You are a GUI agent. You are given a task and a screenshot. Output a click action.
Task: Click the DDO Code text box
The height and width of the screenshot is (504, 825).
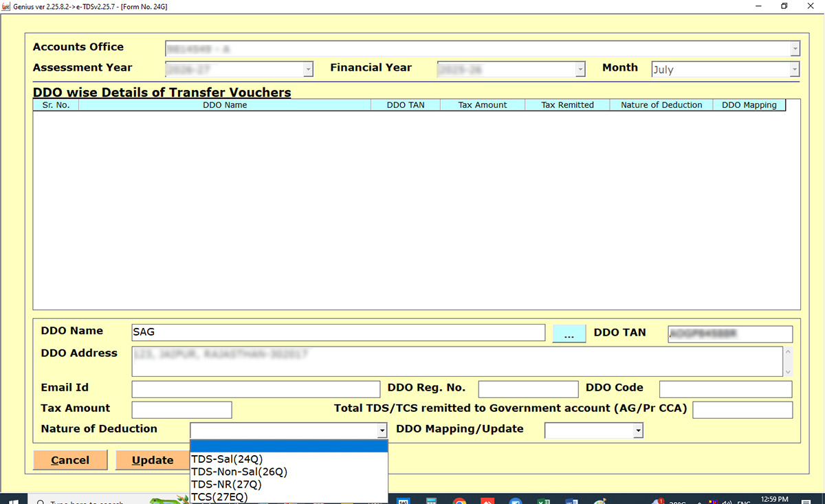pos(725,389)
